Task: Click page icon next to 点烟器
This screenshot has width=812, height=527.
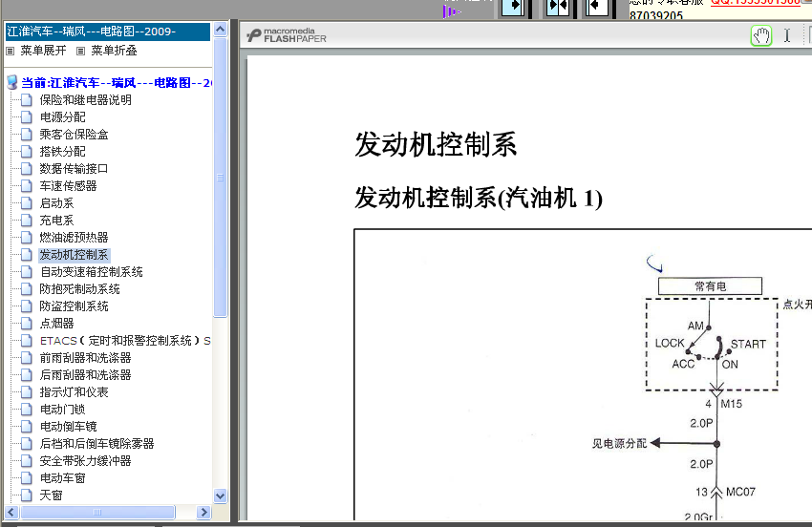Action: click(27, 324)
